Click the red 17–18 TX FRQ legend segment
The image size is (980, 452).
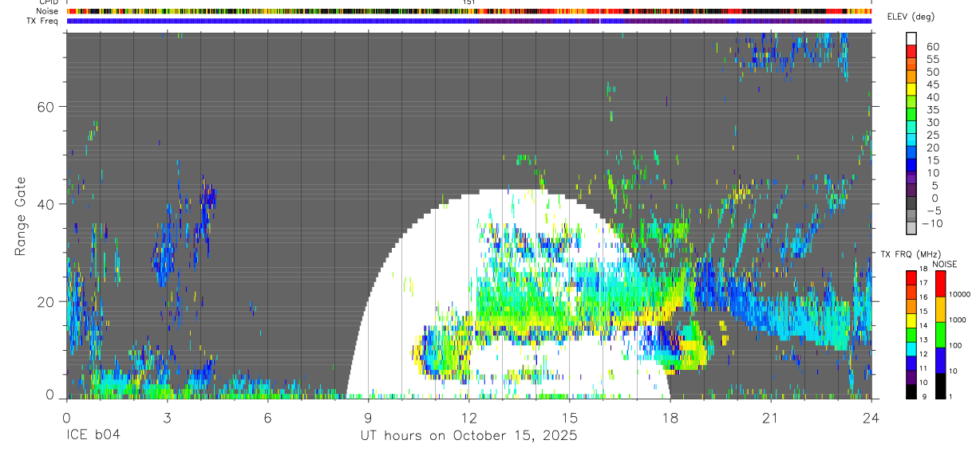[x=911, y=277]
